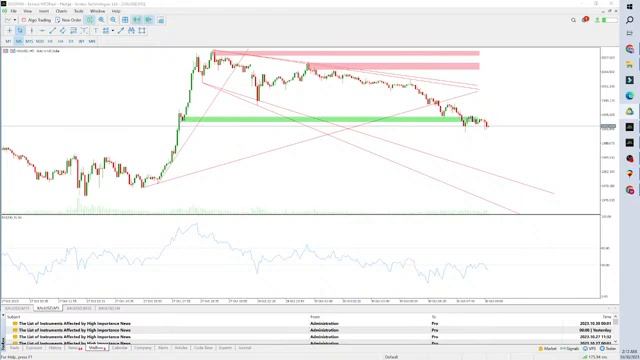
Task: Open the Code Base tab in Toolbox
Action: pyautogui.click(x=203, y=348)
